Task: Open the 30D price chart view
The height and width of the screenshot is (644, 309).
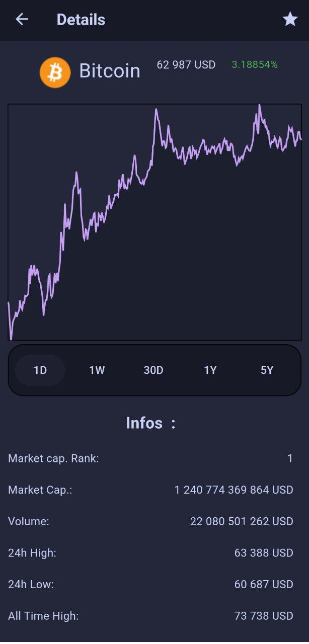Action: click(153, 370)
